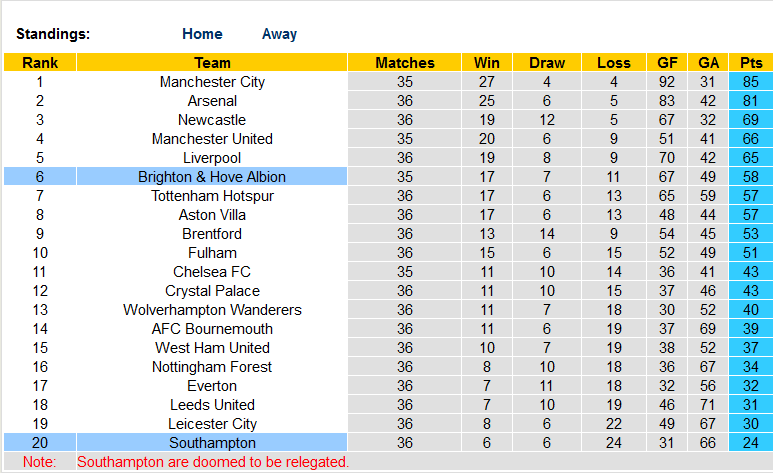The image size is (773, 473).
Task: Switch to the Home standings tab
Action: point(202,34)
